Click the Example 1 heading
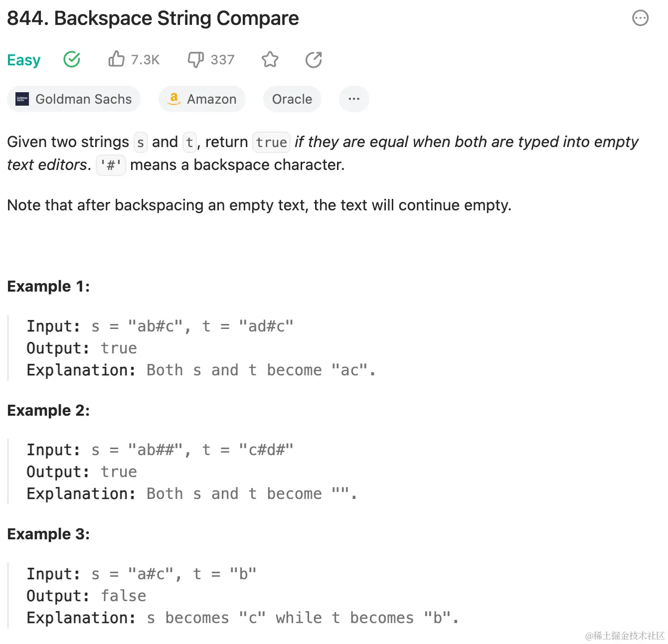The image size is (668, 644). [x=48, y=286]
